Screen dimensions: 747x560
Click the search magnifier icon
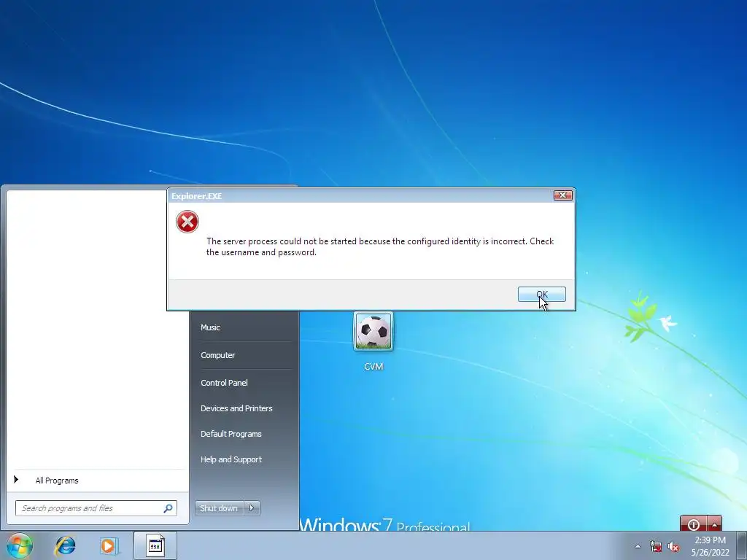point(168,508)
